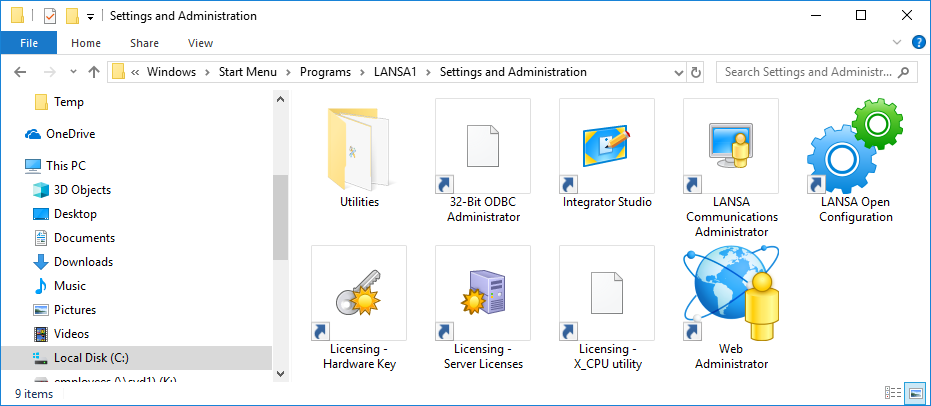The height and width of the screenshot is (406, 931).
Task: Open the Integrator Studio shortcut
Action: point(606,146)
